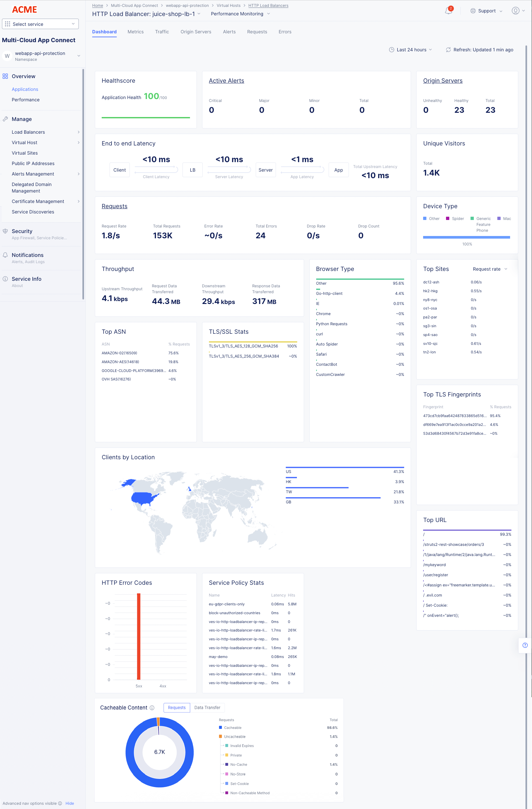The image size is (532, 809).
Task: Open the help icon at bottom right
Action: [524, 645]
